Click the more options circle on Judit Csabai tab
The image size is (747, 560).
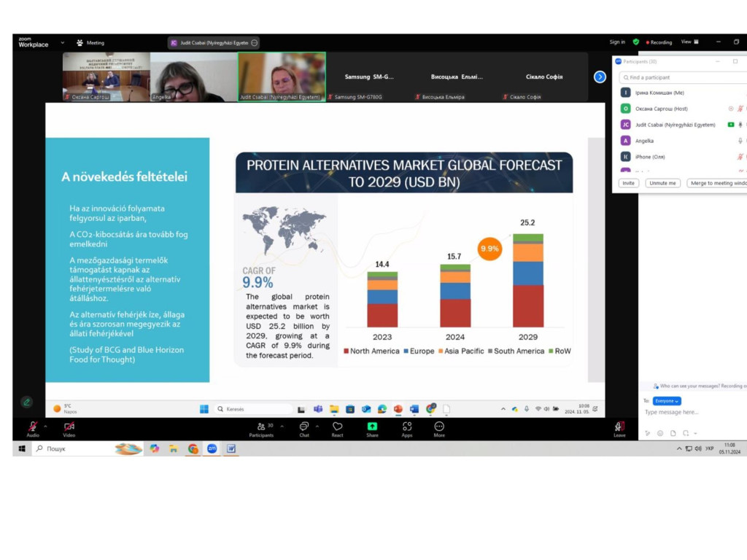(255, 43)
